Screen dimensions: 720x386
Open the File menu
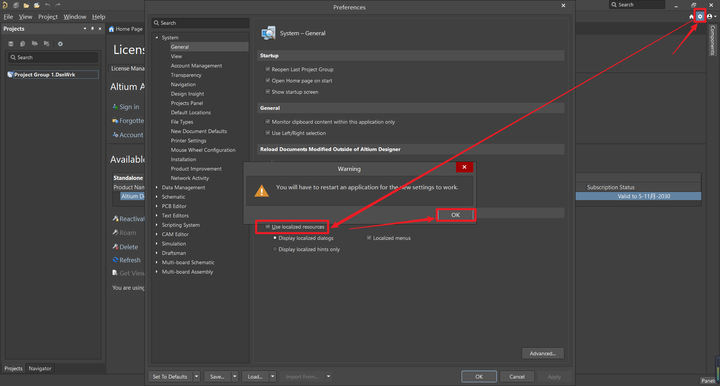8,17
